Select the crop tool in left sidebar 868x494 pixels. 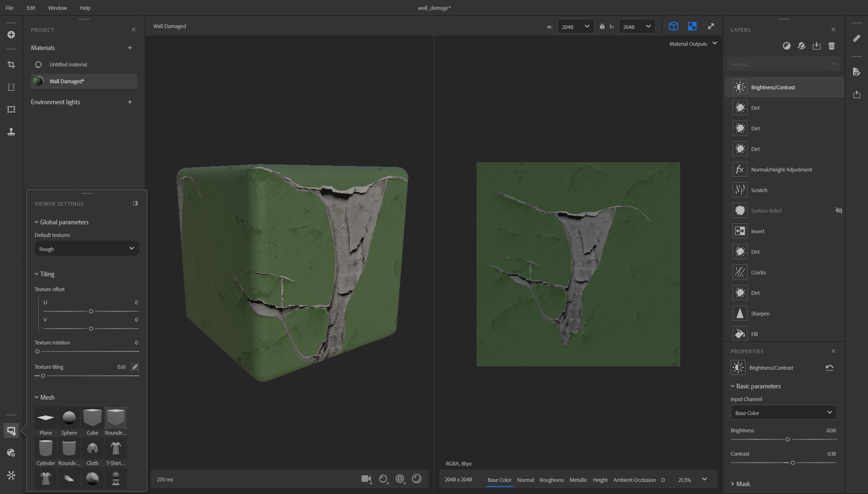point(11,64)
